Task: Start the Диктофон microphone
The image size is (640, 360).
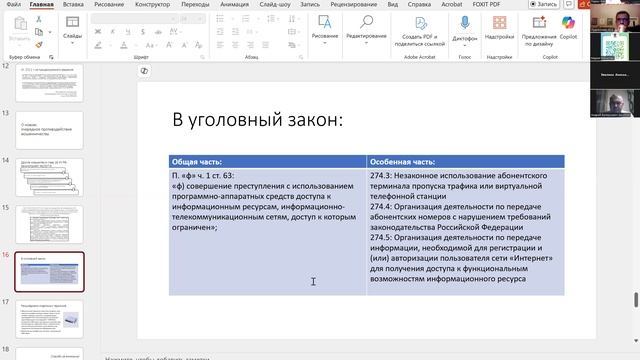Action: (x=464, y=22)
